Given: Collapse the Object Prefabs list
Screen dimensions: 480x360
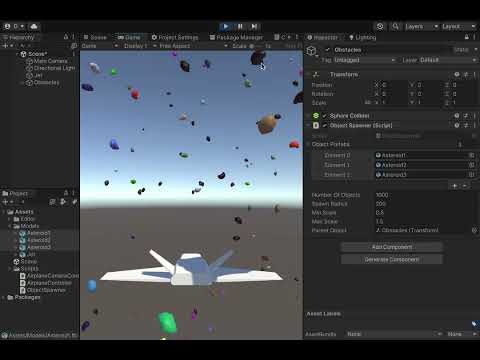Looking at the screenshot, I should pos(309,144).
